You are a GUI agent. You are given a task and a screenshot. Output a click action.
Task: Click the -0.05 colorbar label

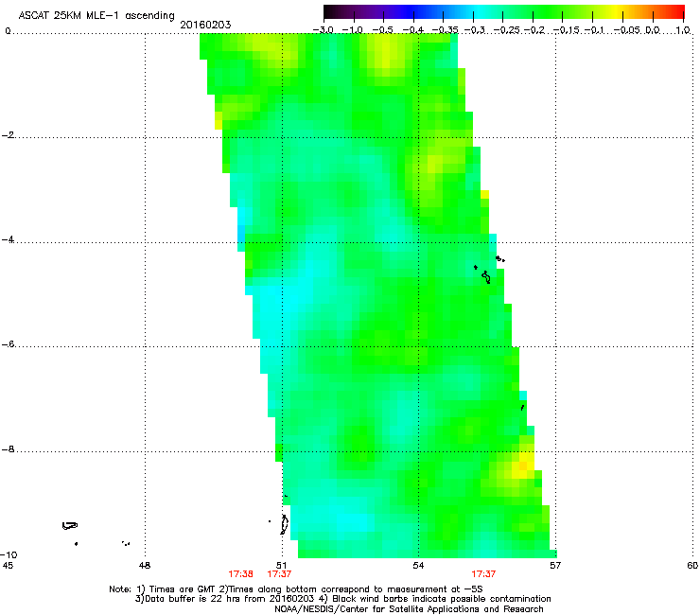click(x=627, y=30)
